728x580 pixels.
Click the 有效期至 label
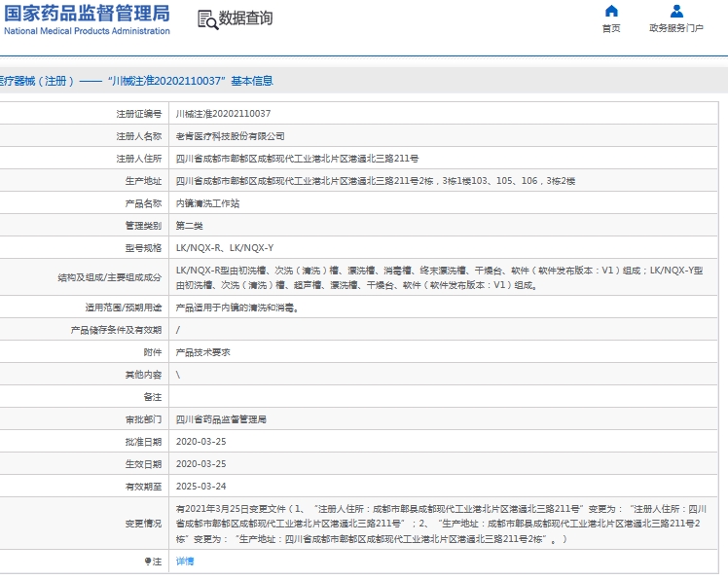(143, 487)
